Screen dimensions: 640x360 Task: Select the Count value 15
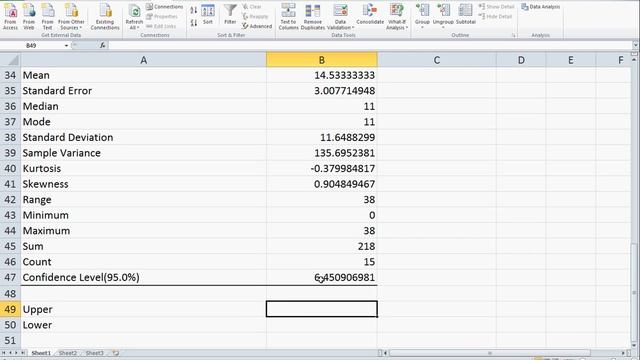(x=322, y=262)
